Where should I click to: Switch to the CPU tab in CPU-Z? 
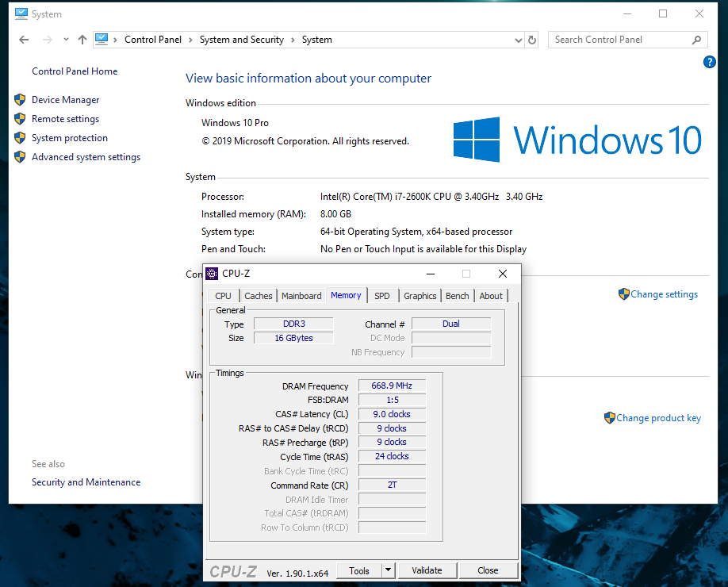click(223, 296)
